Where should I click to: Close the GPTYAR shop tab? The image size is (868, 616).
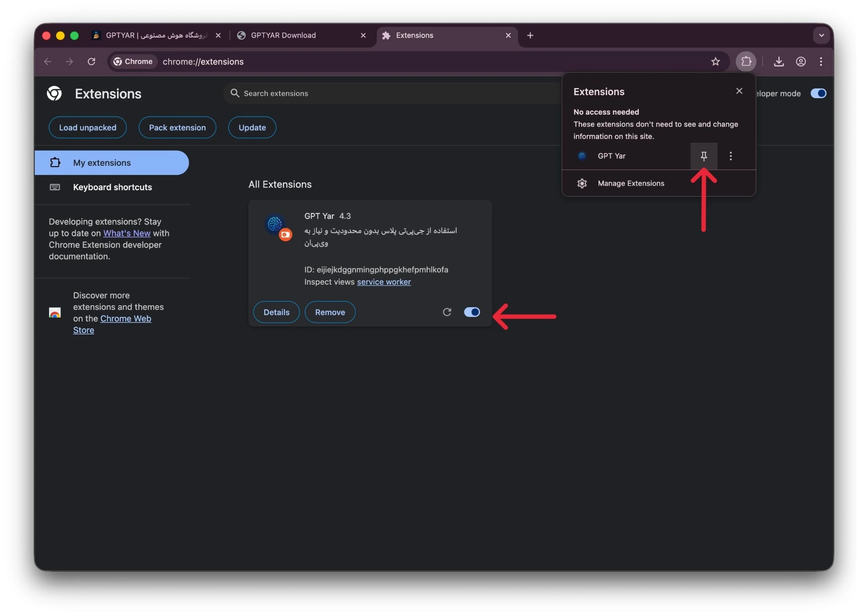pyautogui.click(x=218, y=36)
